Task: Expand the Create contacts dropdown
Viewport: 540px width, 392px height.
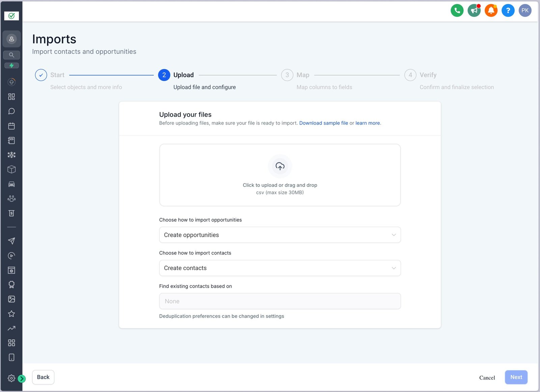Action: pos(280,268)
